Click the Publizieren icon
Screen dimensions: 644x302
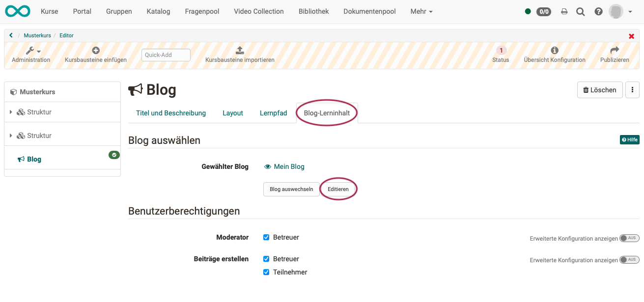(615, 49)
